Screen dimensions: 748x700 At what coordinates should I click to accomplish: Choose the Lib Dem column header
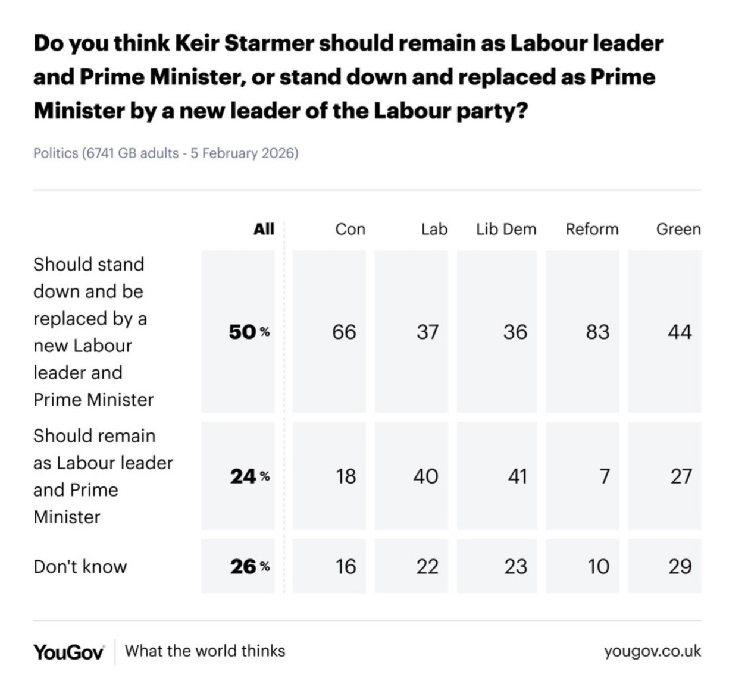[x=506, y=229]
